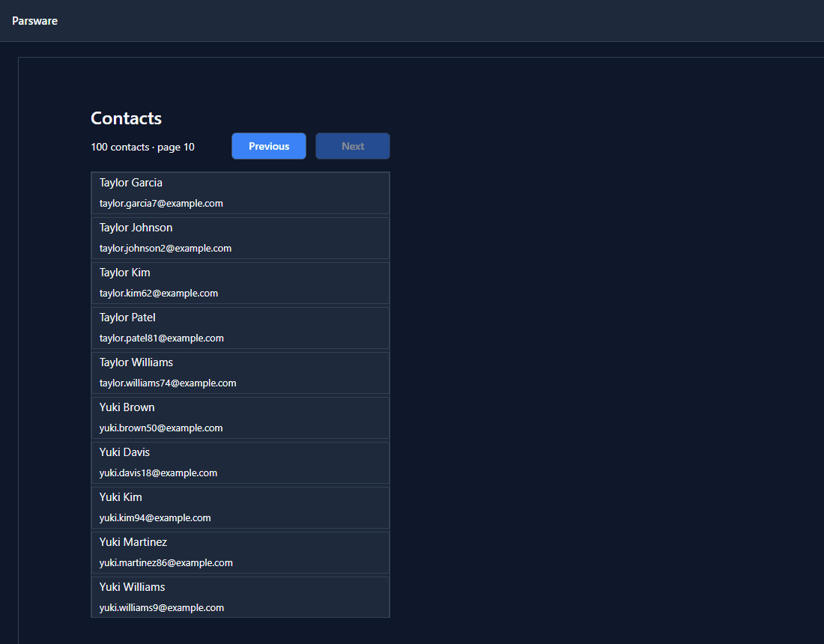The width and height of the screenshot is (824, 644).
Task: Select the Taylor Johnson contact name
Action: click(136, 228)
